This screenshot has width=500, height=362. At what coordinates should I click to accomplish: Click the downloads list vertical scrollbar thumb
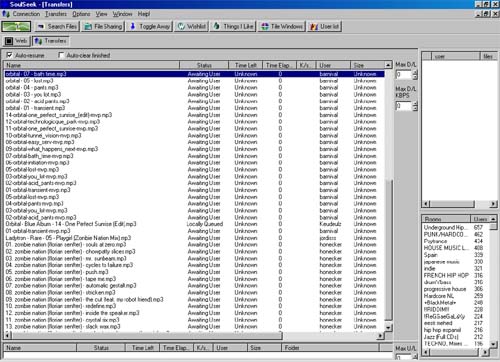coord(388,250)
